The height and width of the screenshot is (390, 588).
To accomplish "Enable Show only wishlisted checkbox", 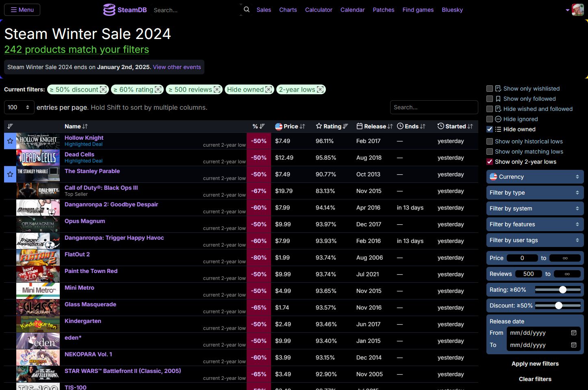I will coord(490,89).
